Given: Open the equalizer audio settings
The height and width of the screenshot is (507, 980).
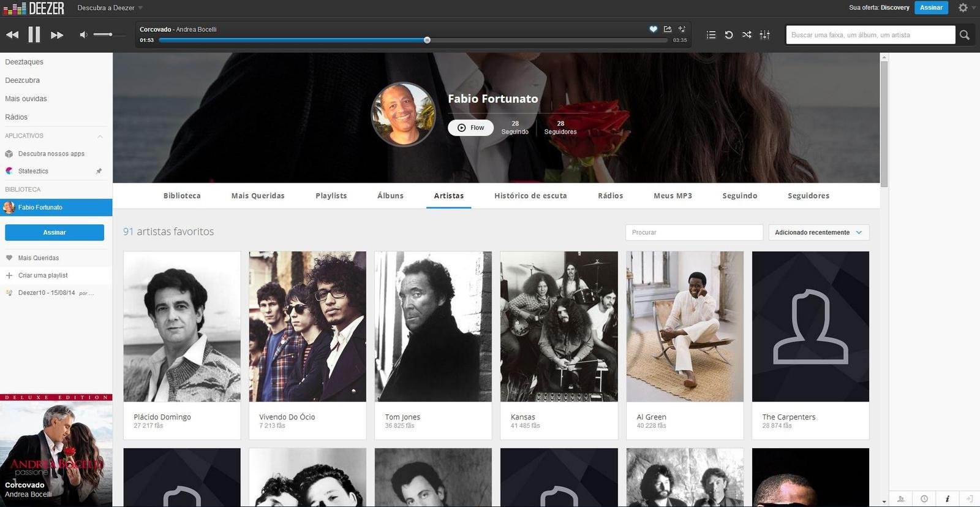Looking at the screenshot, I should click(x=765, y=35).
